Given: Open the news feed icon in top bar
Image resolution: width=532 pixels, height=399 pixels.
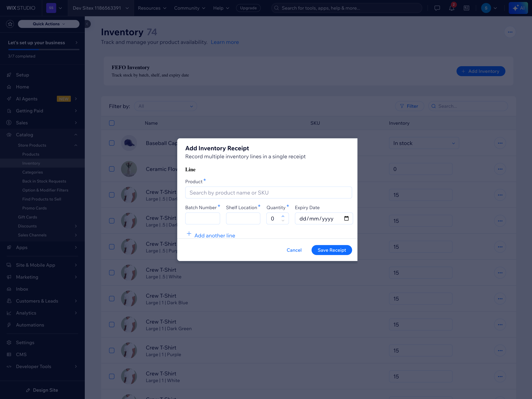Looking at the screenshot, I should (x=466, y=8).
